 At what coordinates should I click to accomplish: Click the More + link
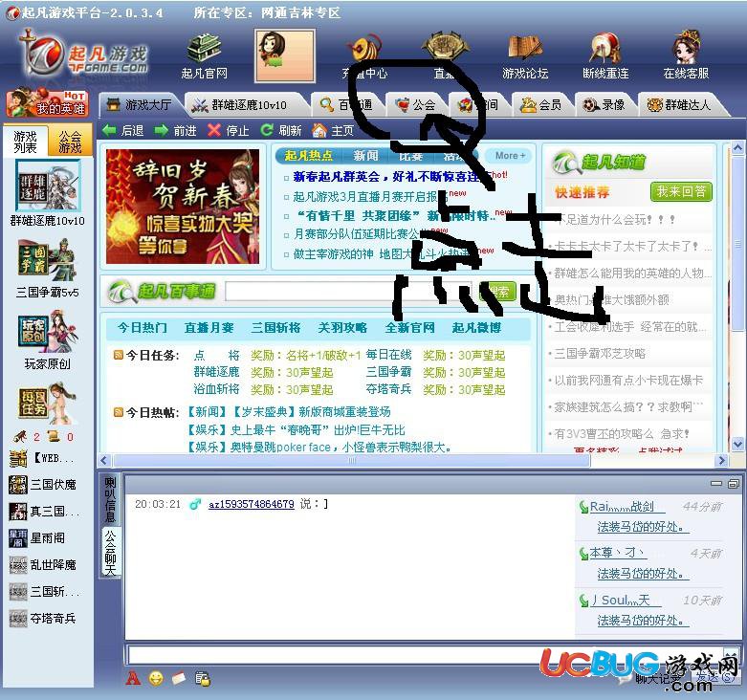tap(510, 156)
